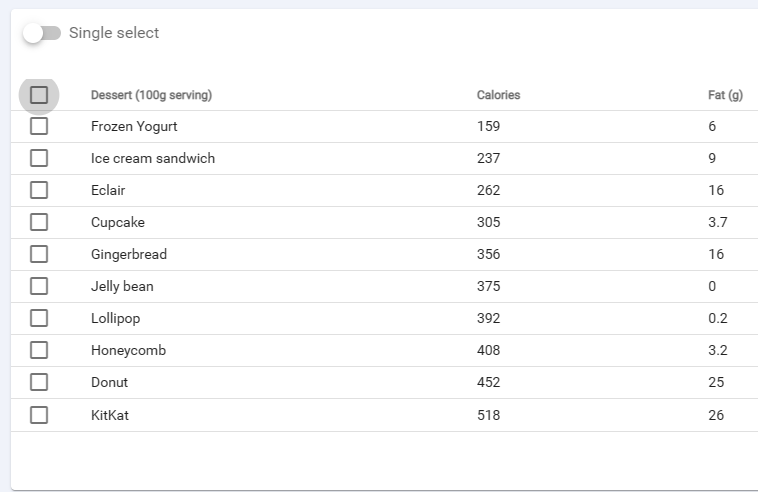This screenshot has height=492, width=758.
Task: Check the Eclair row checkbox
Action: pos(39,190)
